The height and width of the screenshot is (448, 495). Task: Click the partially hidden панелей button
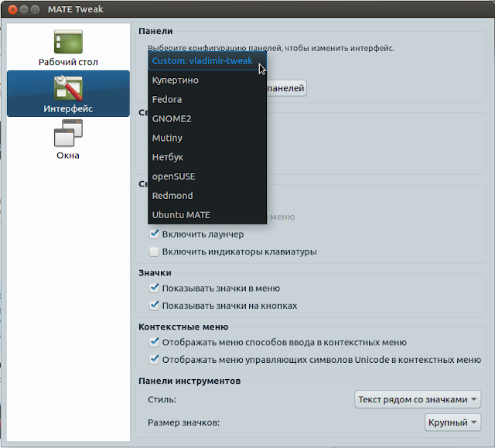pos(286,88)
